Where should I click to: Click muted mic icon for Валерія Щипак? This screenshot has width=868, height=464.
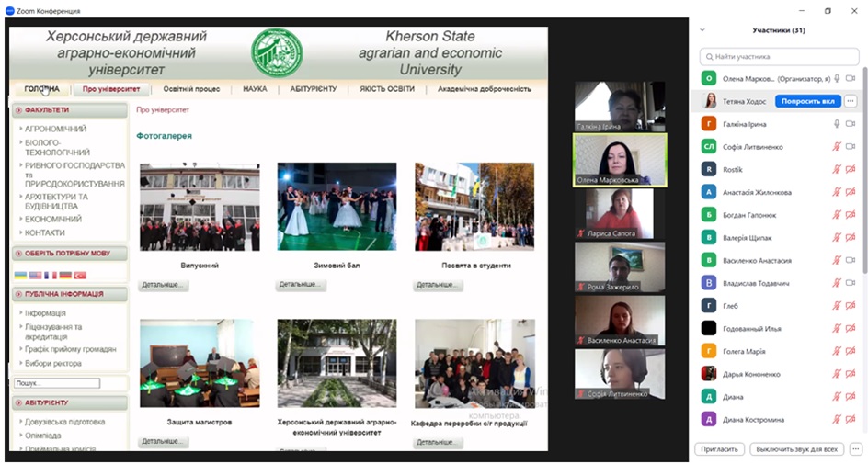pyautogui.click(x=837, y=237)
